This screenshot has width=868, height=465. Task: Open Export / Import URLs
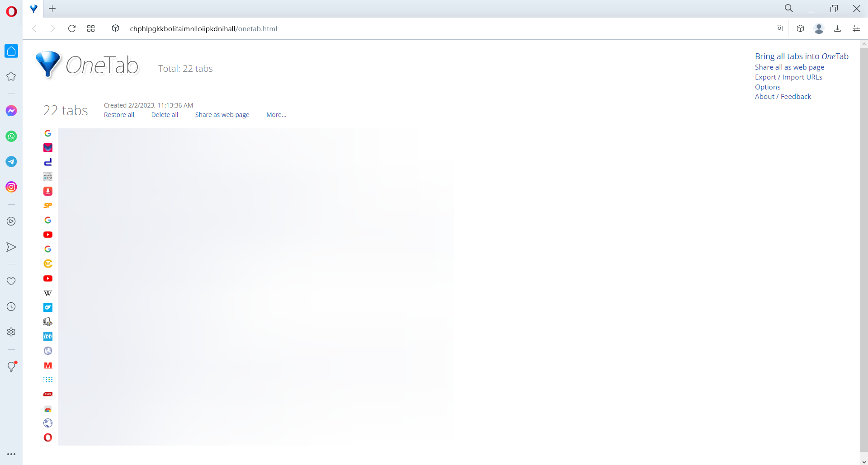[788, 77]
